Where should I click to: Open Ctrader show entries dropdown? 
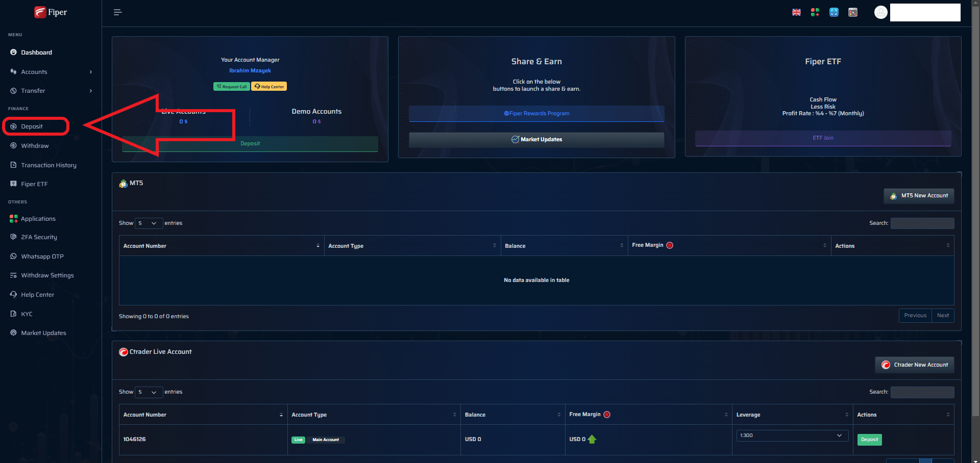(149, 392)
